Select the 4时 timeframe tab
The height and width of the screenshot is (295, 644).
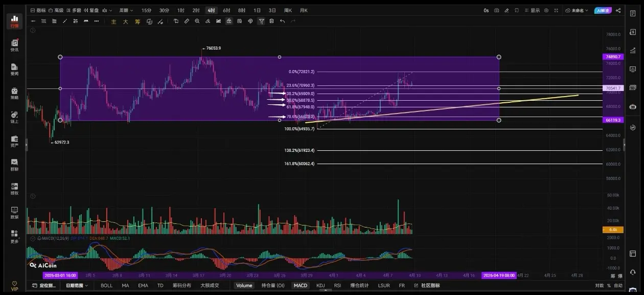point(211,10)
